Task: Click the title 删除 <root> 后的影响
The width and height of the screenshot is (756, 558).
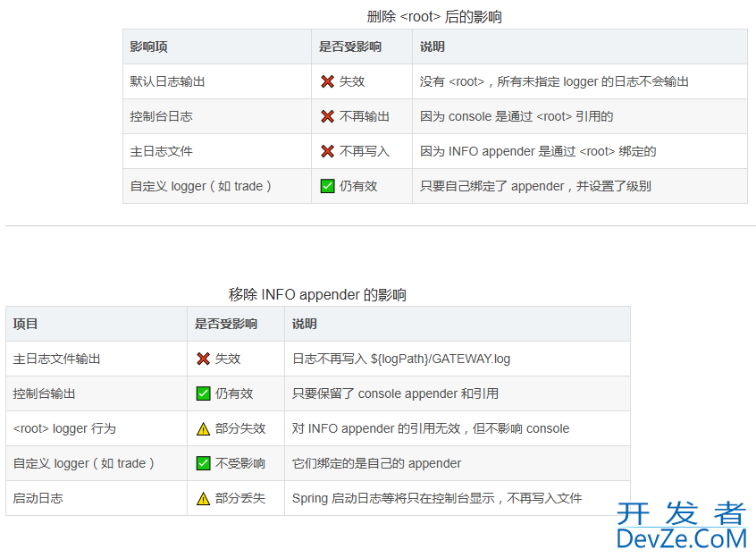Action: 434,16
